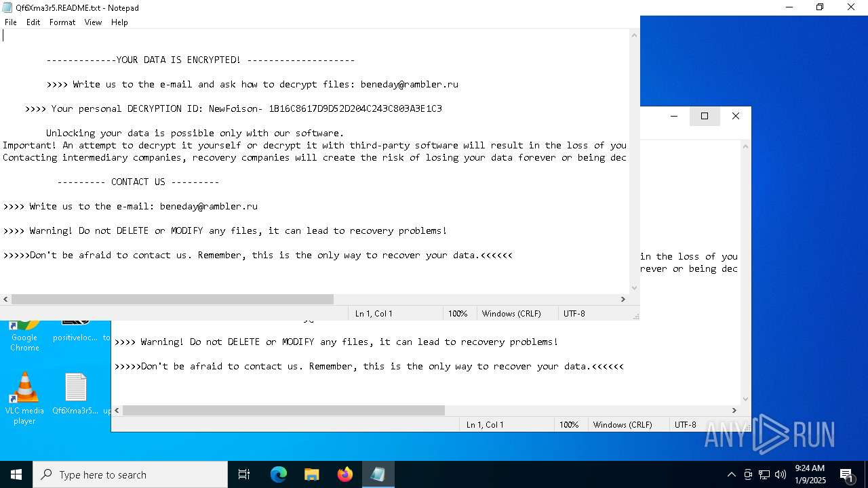Screen dimensions: 868x488
Task: Click 'Contacting intermediary companies' line
Action: [x=315, y=157]
